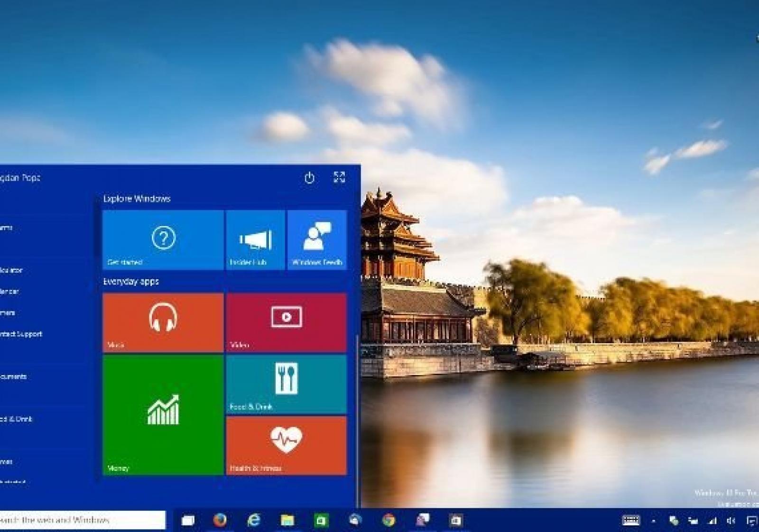Viewport: 759px width, 532px height.
Task: Open the Money tile
Action: point(163,415)
